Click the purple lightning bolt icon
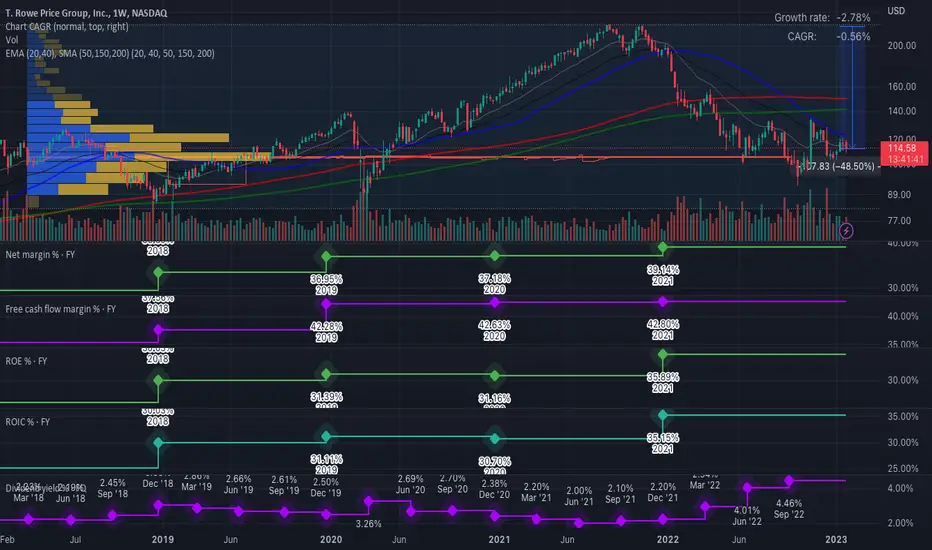Image resolution: width=932 pixels, height=550 pixels. [846, 231]
